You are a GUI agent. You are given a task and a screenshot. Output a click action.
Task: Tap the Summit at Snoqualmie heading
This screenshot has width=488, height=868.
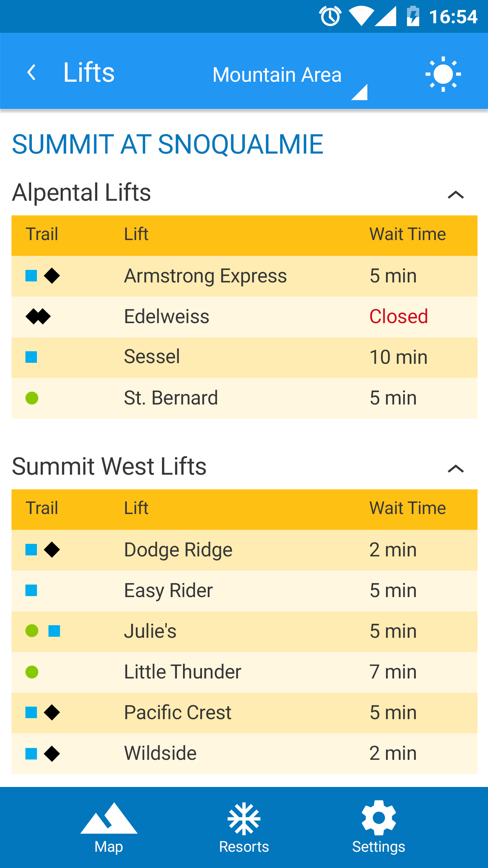tap(168, 144)
